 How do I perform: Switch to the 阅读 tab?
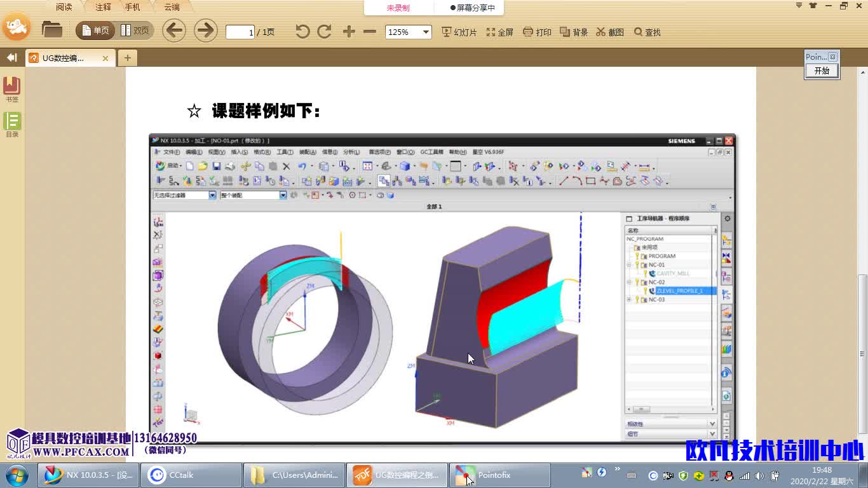64,7
